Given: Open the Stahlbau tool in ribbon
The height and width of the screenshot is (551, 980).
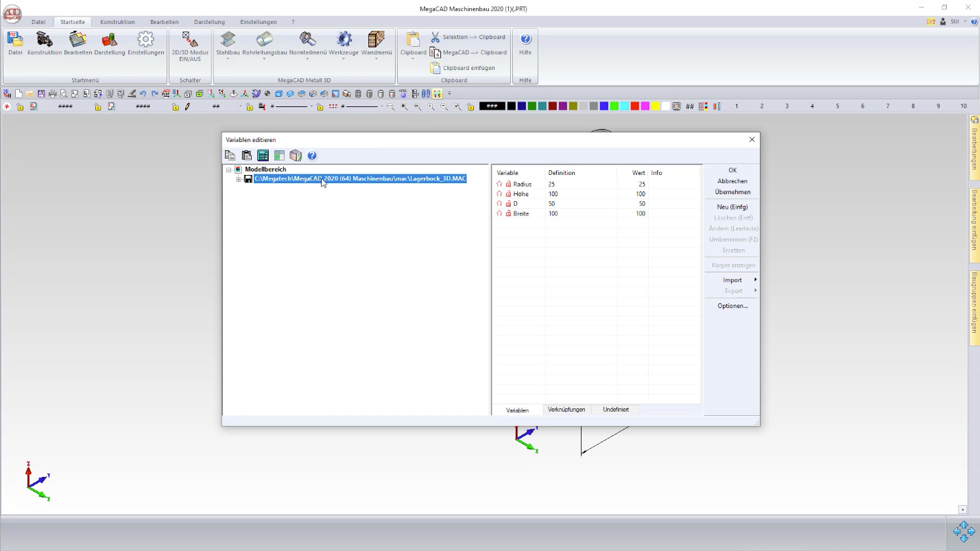Looking at the screenshot, I should click(x=228, y=40).
